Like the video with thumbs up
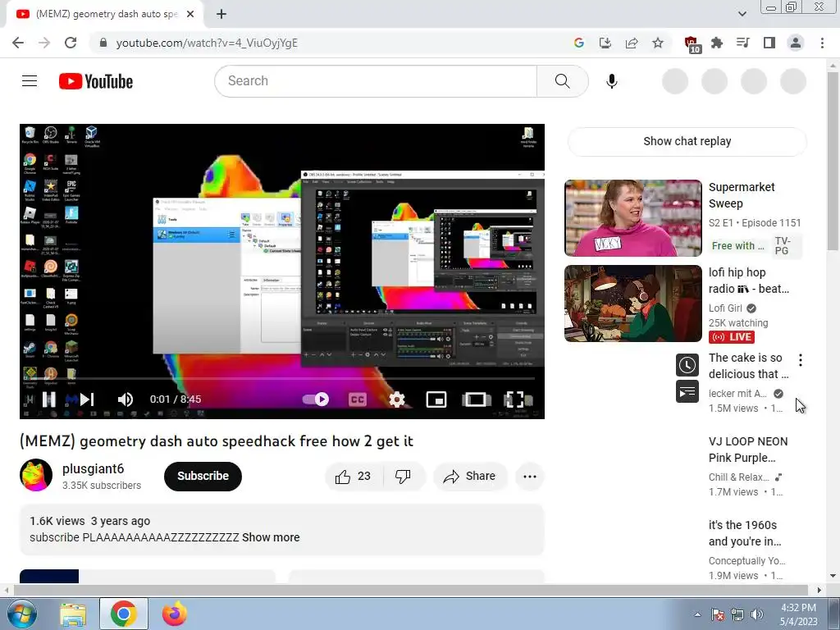Screen dimensions: 840x630 [x=353, y=477]
